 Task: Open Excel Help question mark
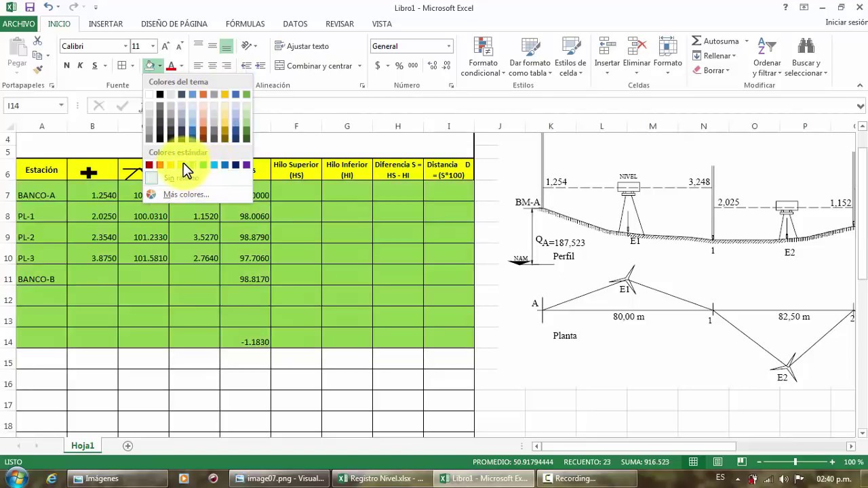click(785, 7)
